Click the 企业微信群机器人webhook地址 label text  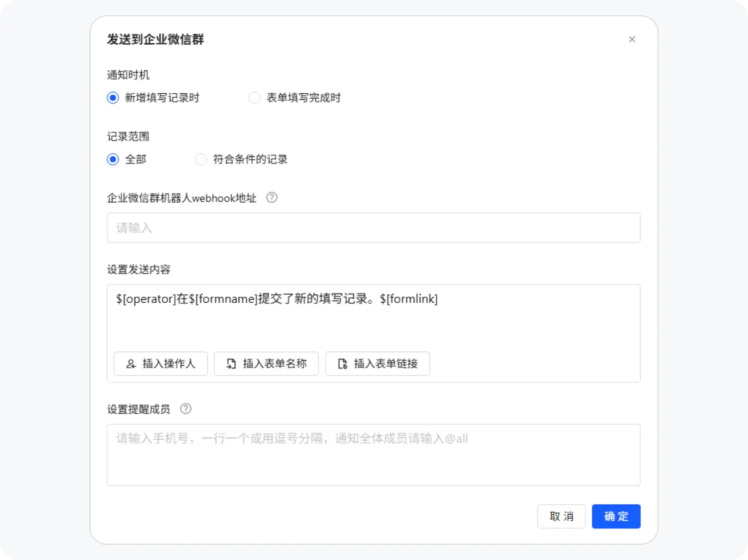(x=182, y=198)
